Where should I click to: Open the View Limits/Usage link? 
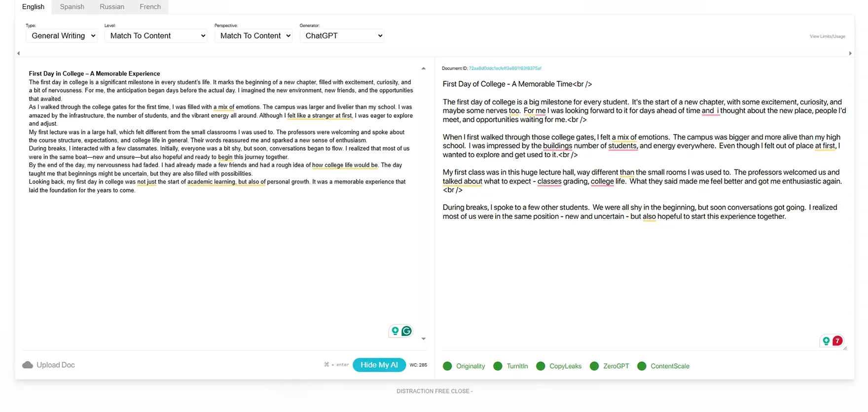(828, 36)
